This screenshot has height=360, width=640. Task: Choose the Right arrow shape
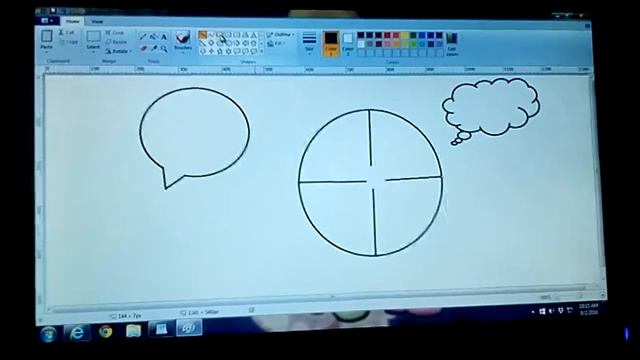tap(237, 42)
